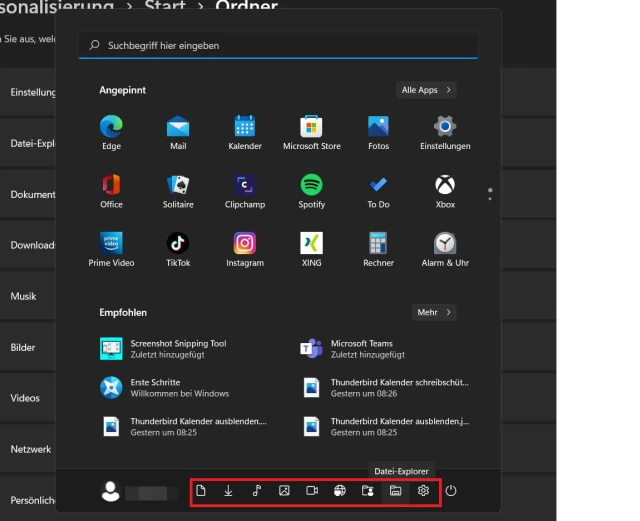Open Datei-Explorer icon in Start footer
This screenshot has width=640, height=521.
395,490
